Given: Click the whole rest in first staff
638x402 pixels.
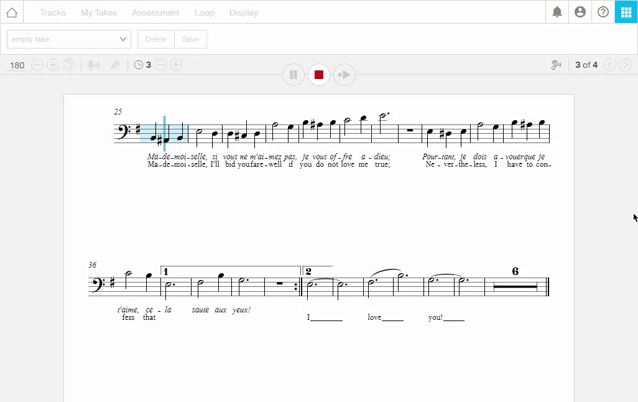Looking at the screenshot, I should click(410, 130).
